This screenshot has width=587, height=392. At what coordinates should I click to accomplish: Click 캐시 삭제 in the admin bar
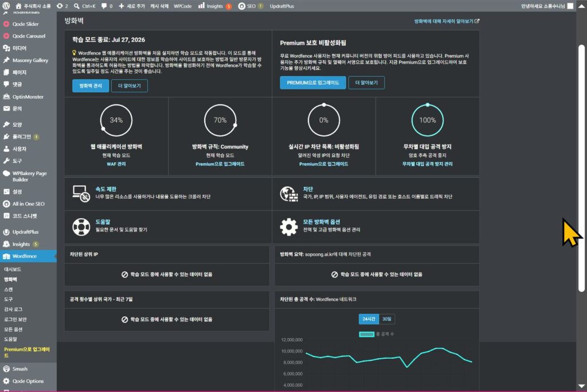pos(159,6)
